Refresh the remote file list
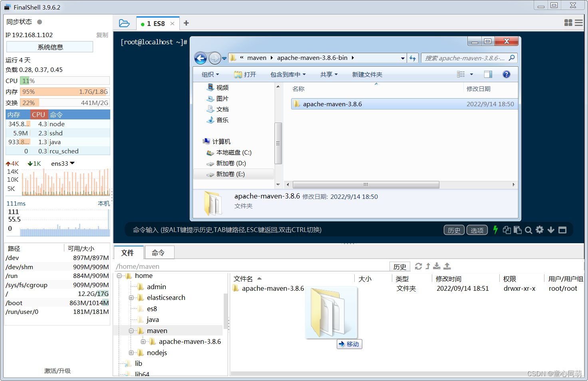The height and width of the screenshot is (381, 588). [418, 266]
